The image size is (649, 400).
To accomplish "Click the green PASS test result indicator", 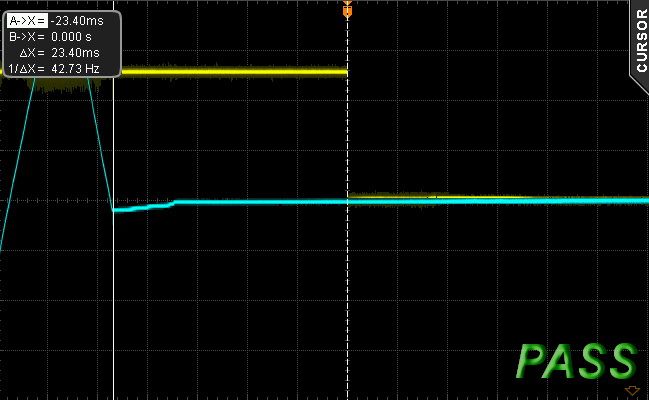I will pos(576,360).
